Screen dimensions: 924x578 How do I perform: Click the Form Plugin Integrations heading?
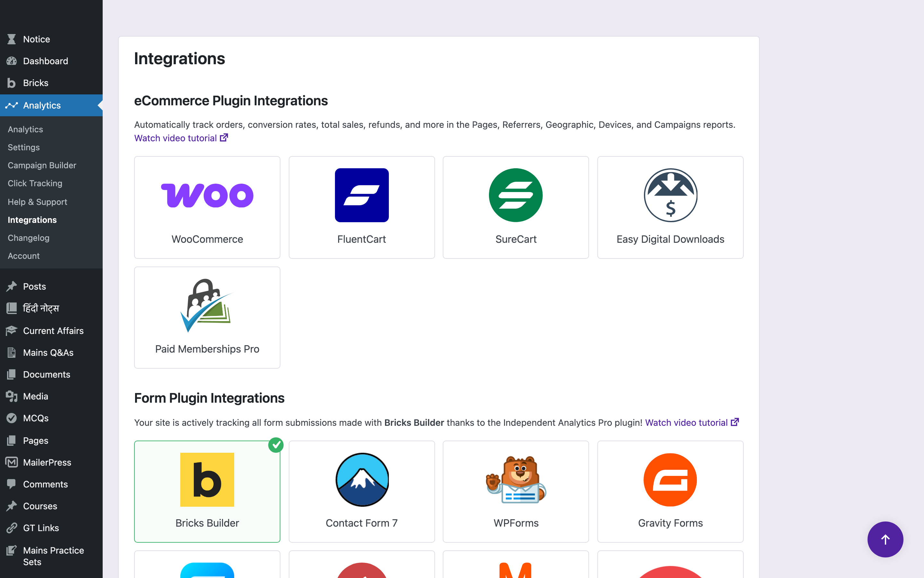[x=209, y=398]
